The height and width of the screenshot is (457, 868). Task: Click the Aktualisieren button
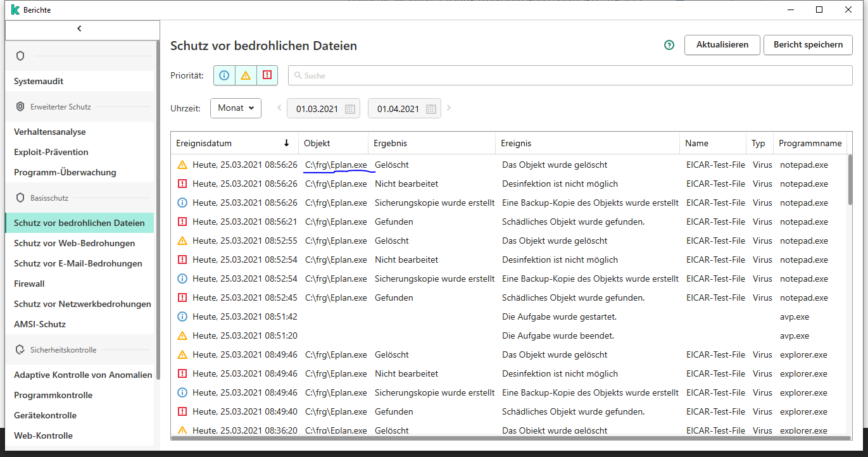coord(722,45)
